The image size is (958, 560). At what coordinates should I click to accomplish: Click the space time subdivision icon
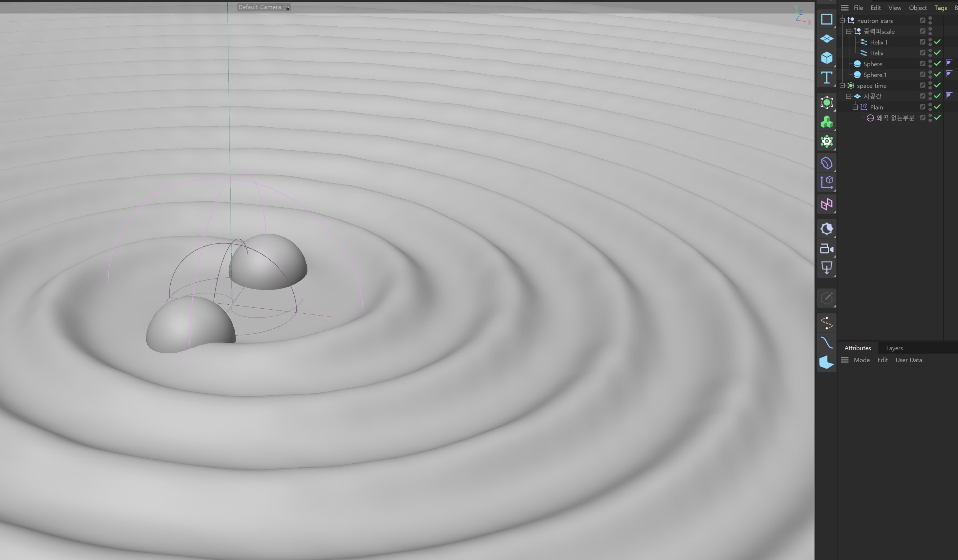(x=851, y=85)
